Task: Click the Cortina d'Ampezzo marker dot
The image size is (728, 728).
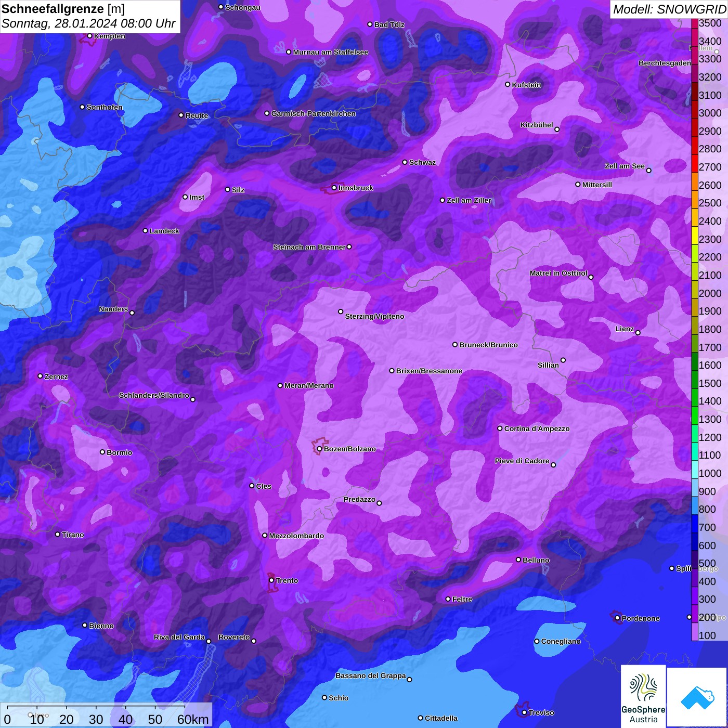Action: (500, 428)
